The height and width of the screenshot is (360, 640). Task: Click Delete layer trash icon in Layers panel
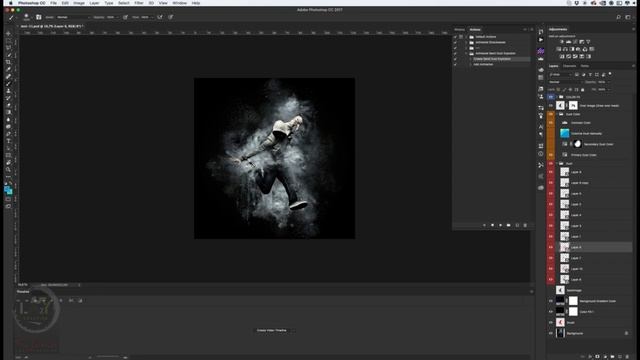point(627,357)
